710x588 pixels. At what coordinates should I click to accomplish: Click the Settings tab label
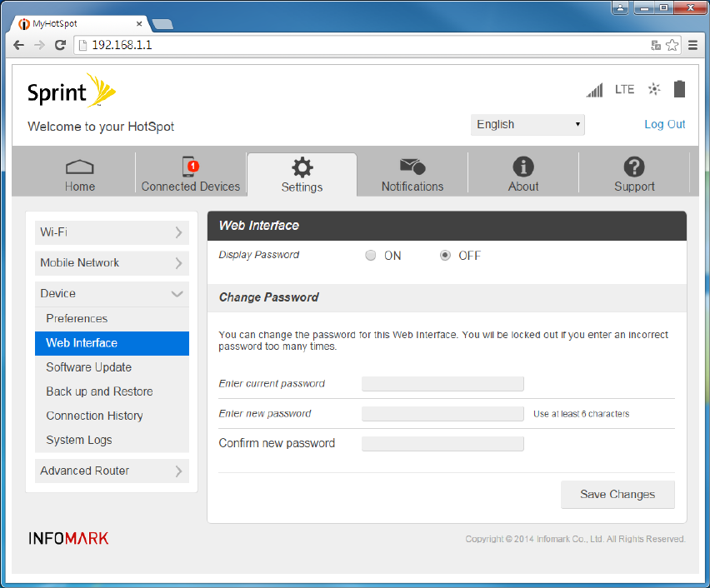click(x=302, y=187)
